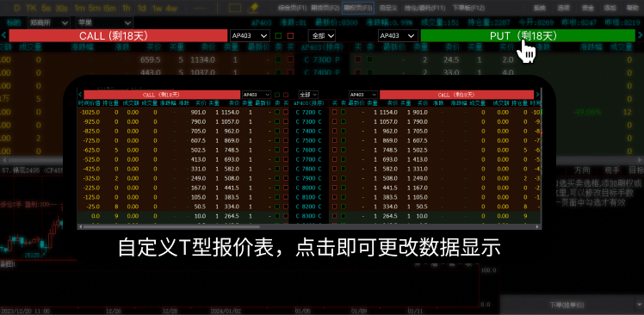Click the AP403(排序) sort column header
Image resolution: width=644 pixels, height=315 pixels.
[321, 47]
